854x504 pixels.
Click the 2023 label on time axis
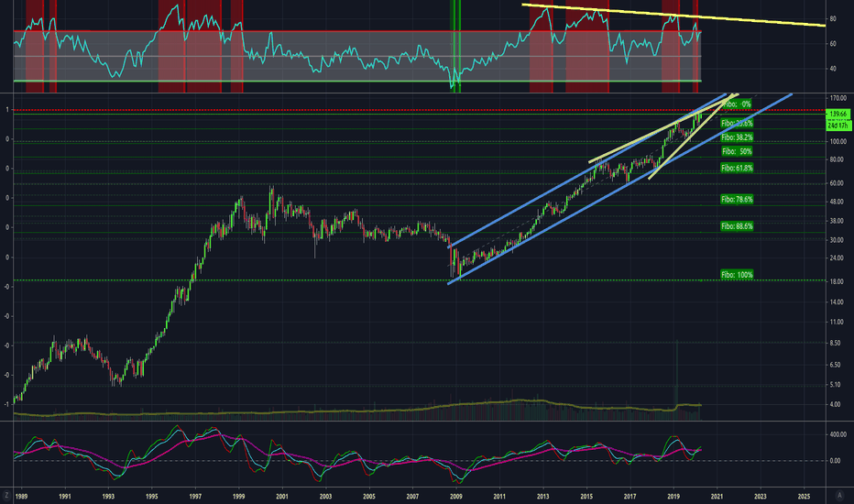761,497
